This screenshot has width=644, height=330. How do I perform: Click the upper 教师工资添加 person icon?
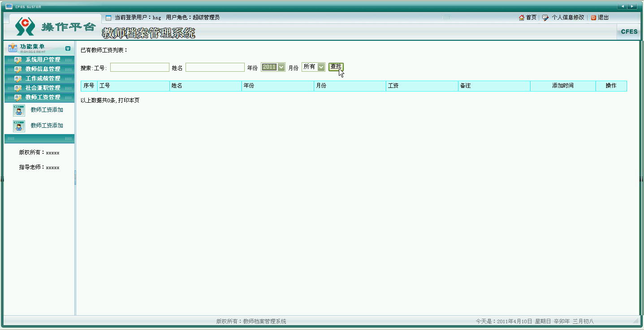(19, 110)
